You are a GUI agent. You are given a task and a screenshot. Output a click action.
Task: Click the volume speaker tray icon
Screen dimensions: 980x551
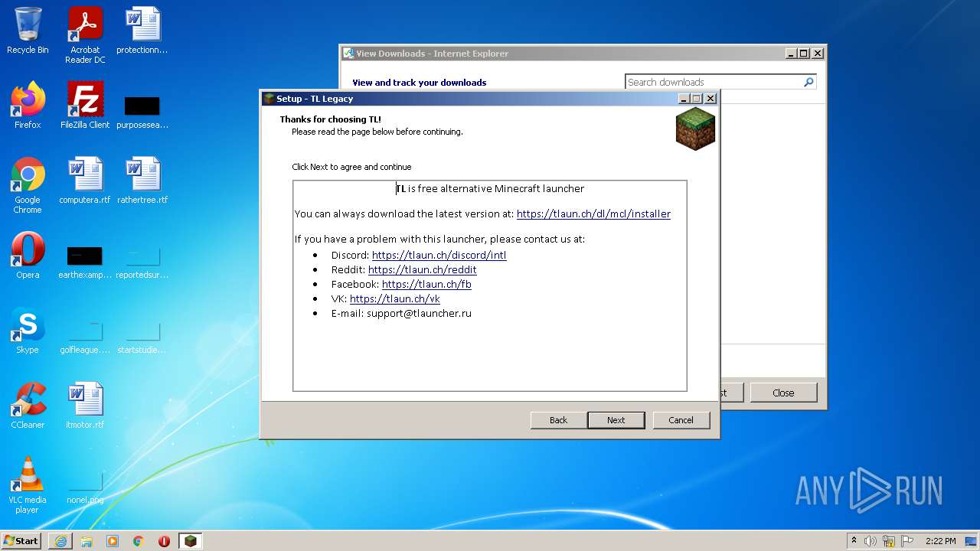[871, 541]
